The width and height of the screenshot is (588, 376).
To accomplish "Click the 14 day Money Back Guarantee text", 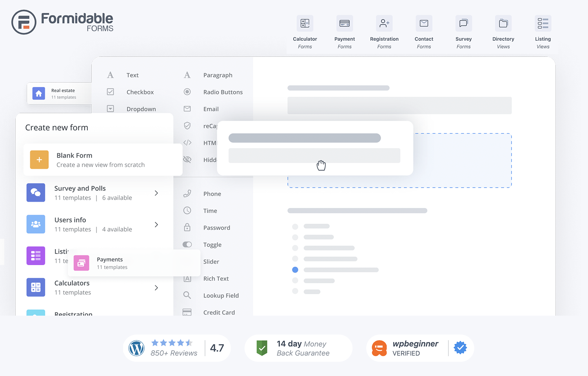I will [x=303, y=348].
